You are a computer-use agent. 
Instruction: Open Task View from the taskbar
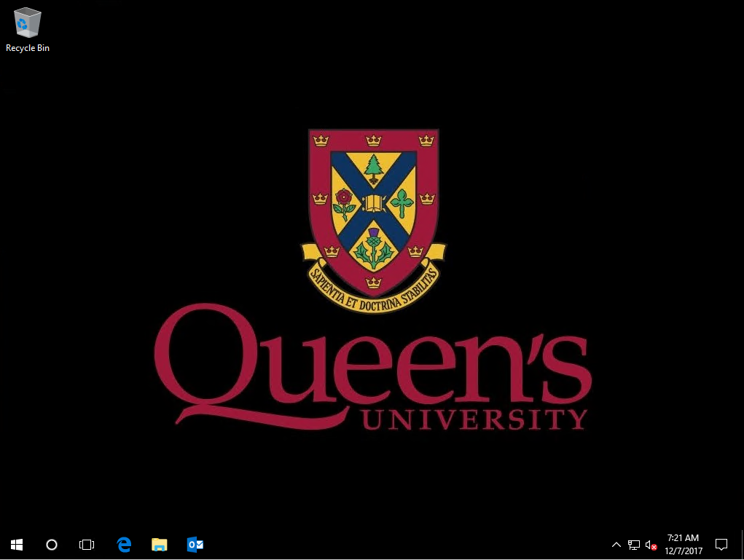(x=87, y=544)
